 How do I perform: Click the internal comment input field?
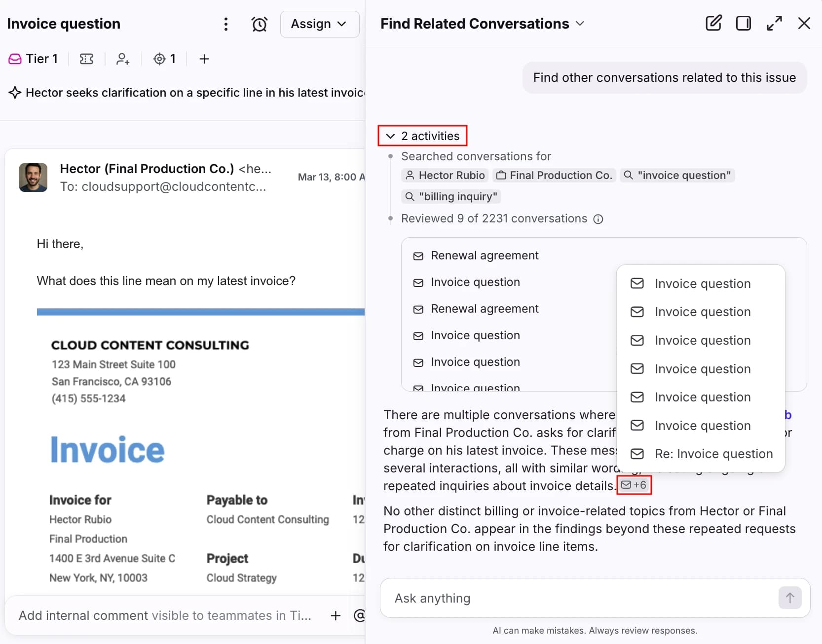point(165,615)
